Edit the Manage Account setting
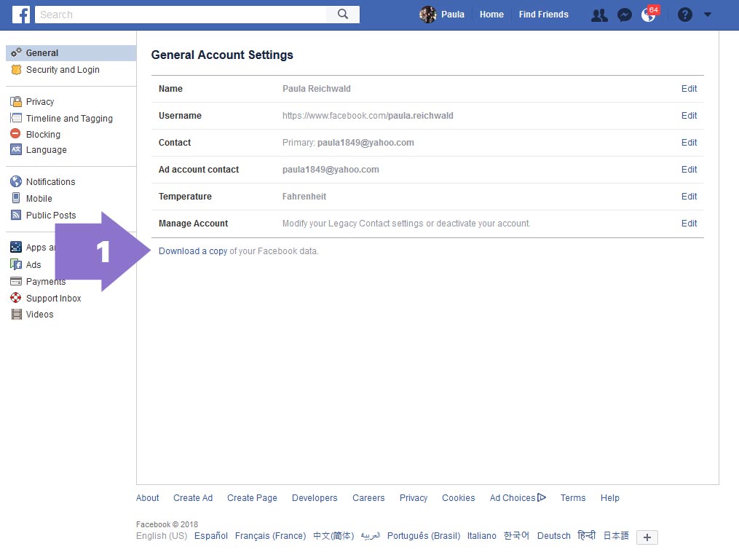The height and width of the screenshot is (560, 739). [x=689, y=223]
